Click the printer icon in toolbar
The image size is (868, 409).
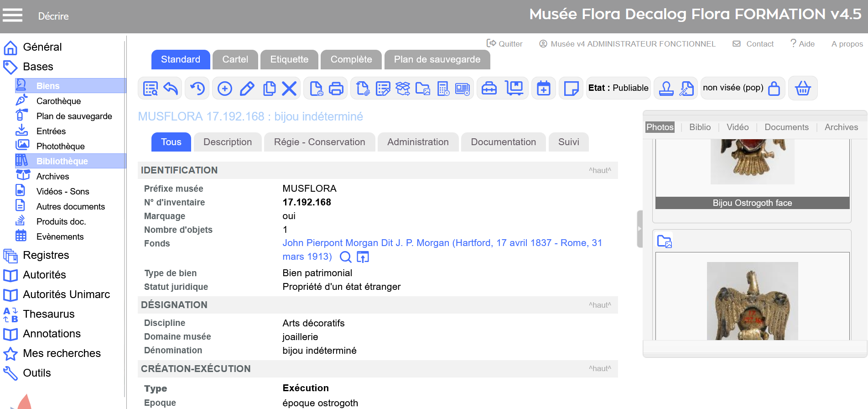(336, 88)
